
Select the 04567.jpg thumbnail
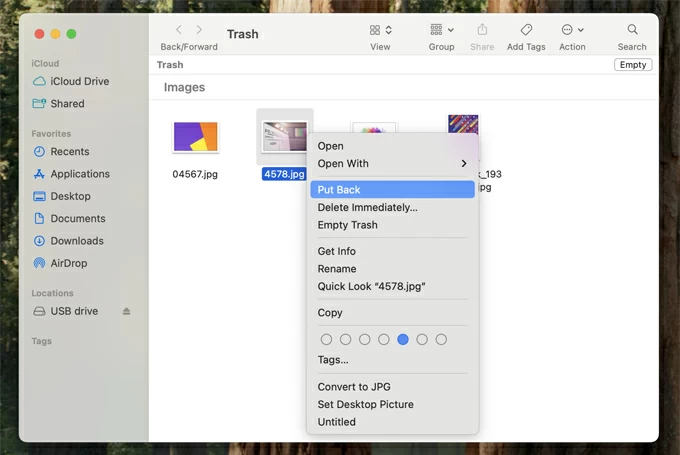coord(195,137)
